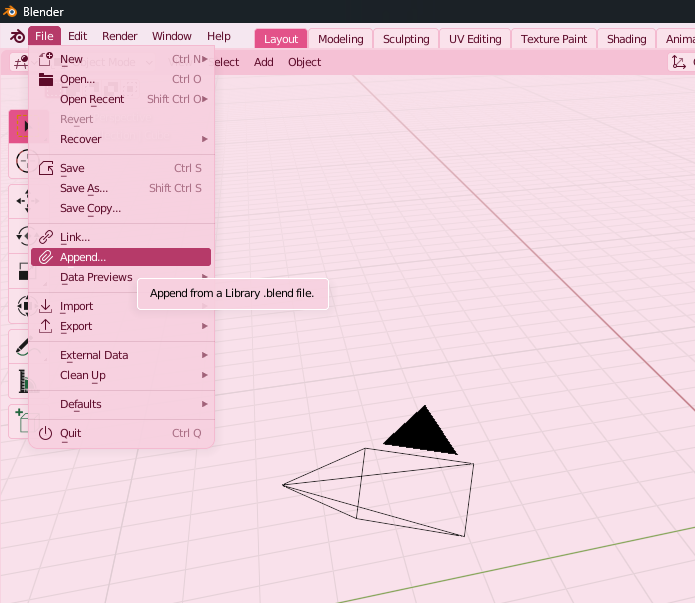This screenshot has width=695, height=603.
Task: Open the Add menu in viewport header
Action: (x=264, y=62)
